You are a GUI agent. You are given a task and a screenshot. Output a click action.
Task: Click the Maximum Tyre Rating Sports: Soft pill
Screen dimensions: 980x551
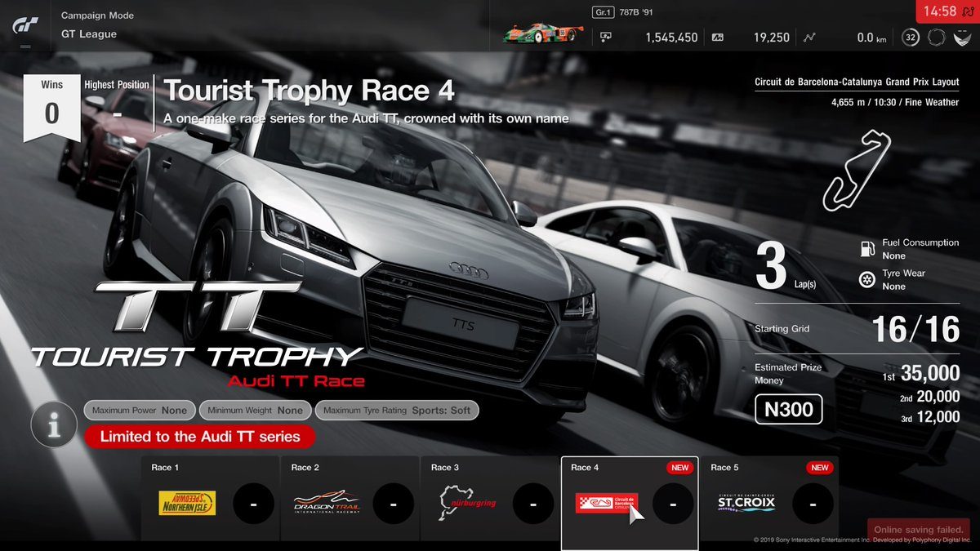click(397, 411)
